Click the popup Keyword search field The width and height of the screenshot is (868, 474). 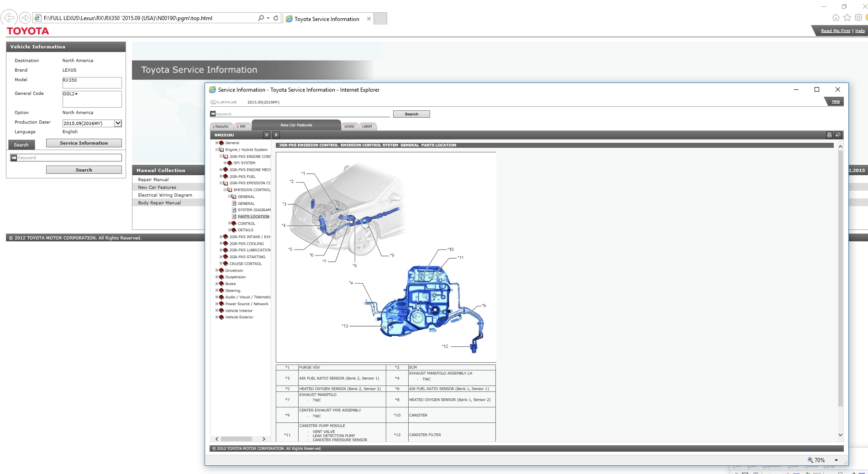[x=301, y=114]
